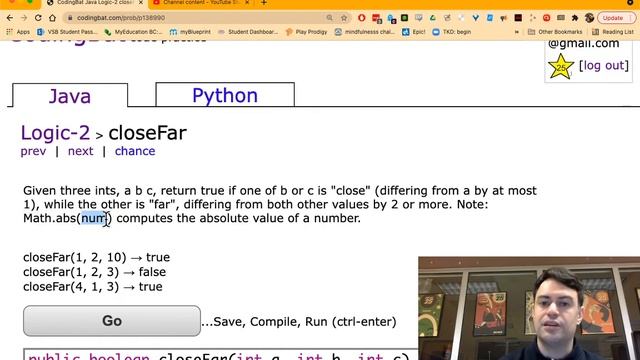The image size is (640, 360).
Task: Open the Chrome profile avatar
Action: tap(589, 18)
